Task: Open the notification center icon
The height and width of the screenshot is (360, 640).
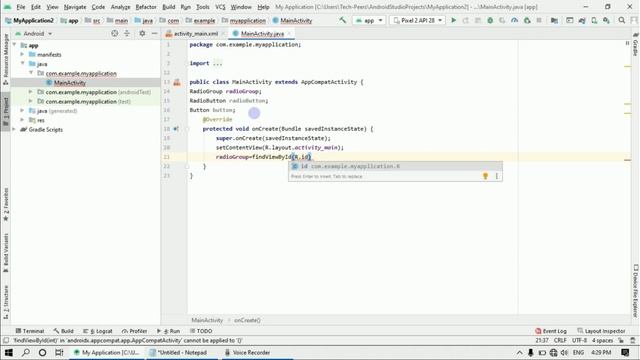Action: (625, 352)
